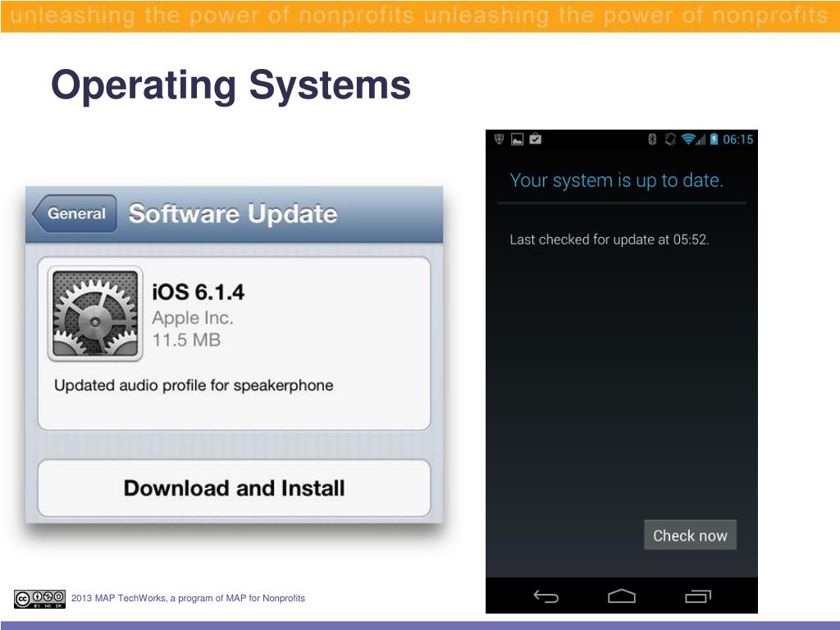Tap Android home navigation icon
Viewport: 840px width, 630px height.
point(622,596)
